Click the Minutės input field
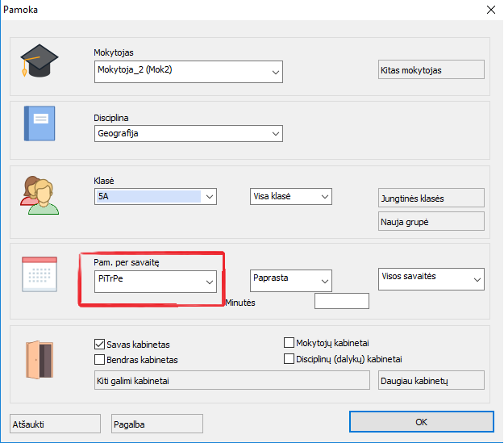Viewport: 504px width, 443px height. point(341,302)
